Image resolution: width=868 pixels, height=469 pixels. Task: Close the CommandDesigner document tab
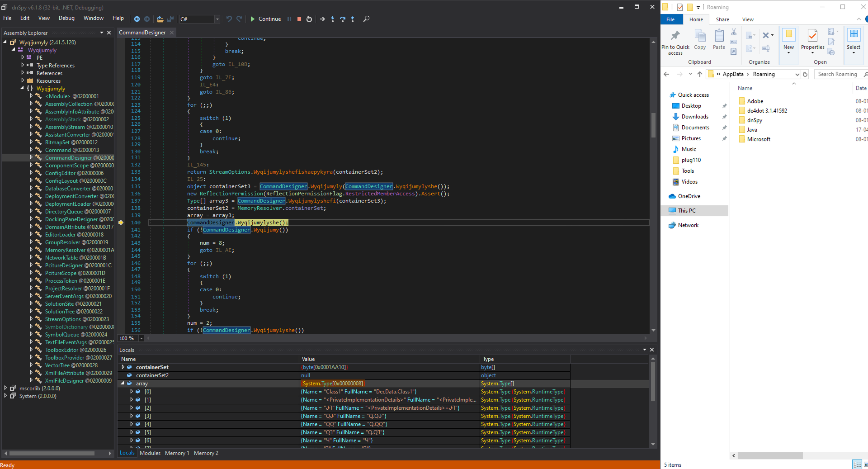pos(172,33)
